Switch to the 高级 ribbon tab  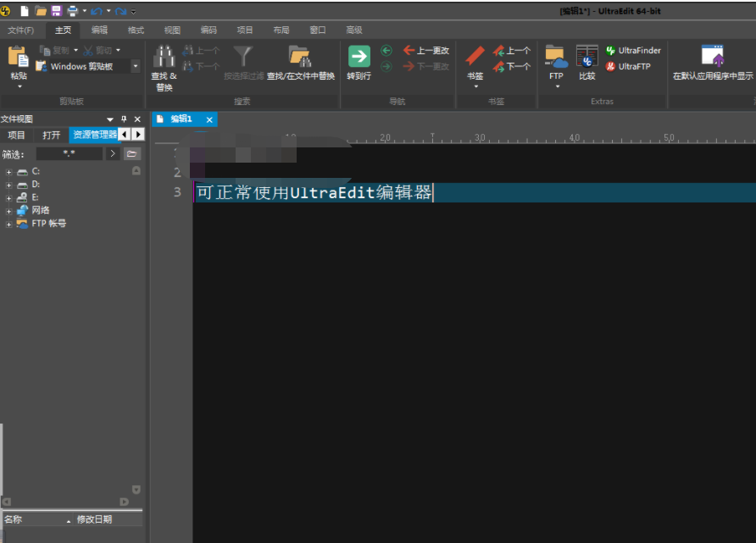pyautogui.click(x=354, y=30)
